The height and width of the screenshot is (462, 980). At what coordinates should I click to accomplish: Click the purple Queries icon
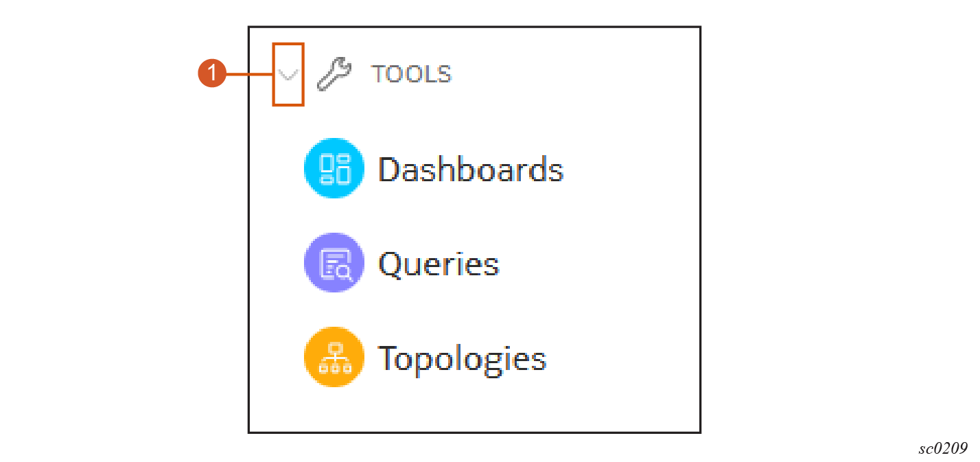[334, 263]
